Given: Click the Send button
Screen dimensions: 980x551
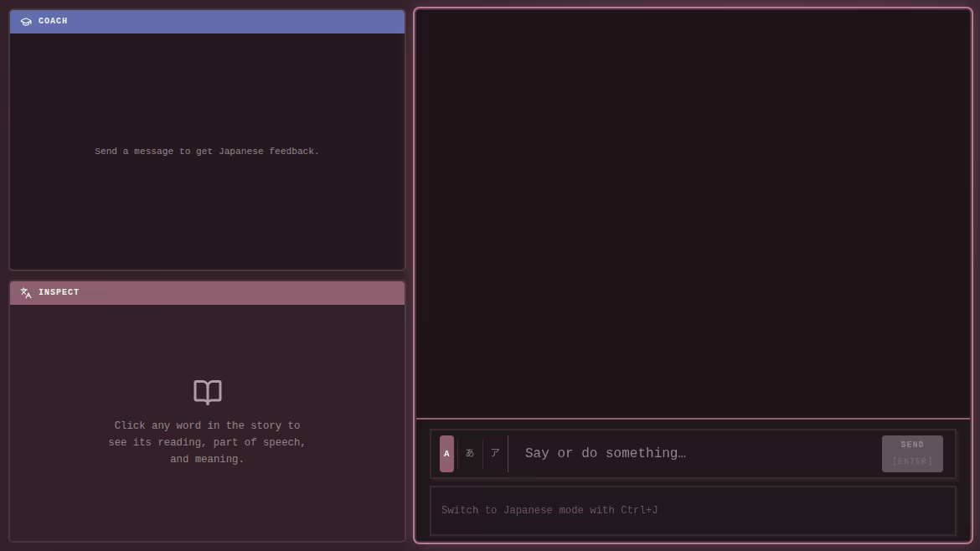Looking at the screenshot, I should [x=912, y=454].
